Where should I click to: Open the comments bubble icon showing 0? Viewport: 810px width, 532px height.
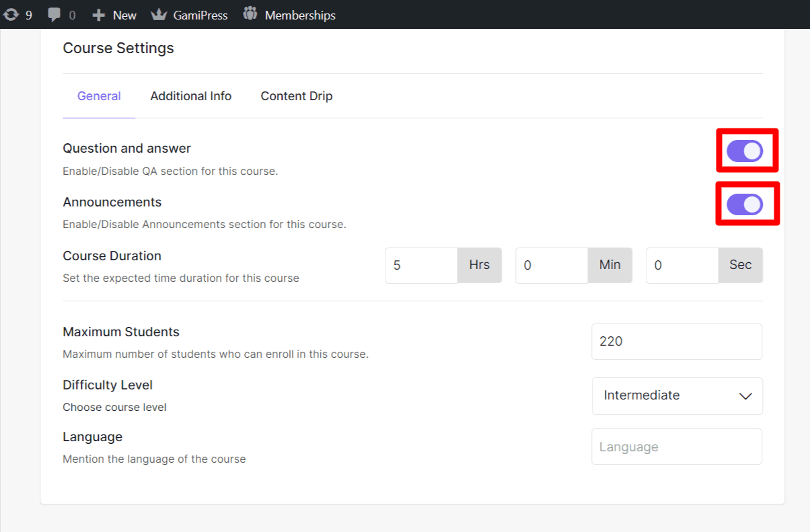(x=54, y=14)
